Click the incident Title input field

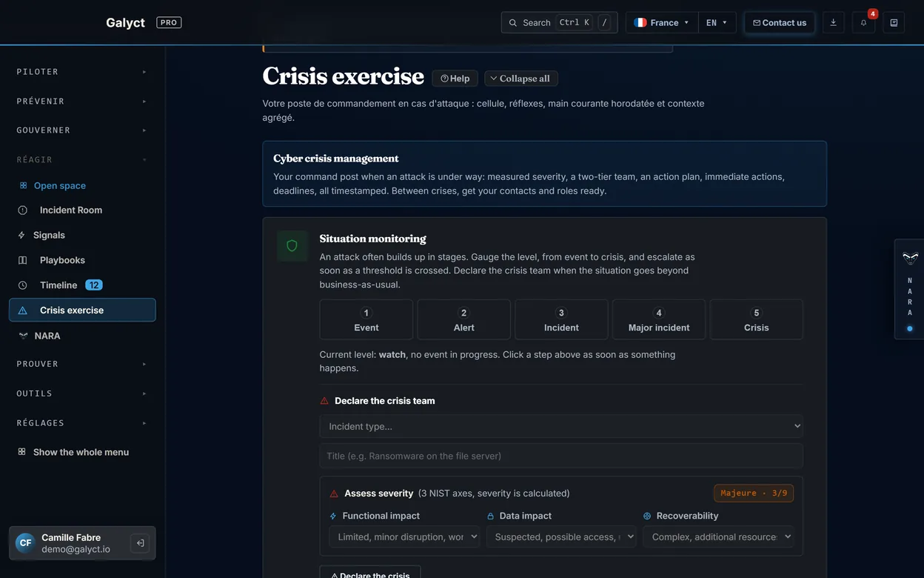(561, 456)
